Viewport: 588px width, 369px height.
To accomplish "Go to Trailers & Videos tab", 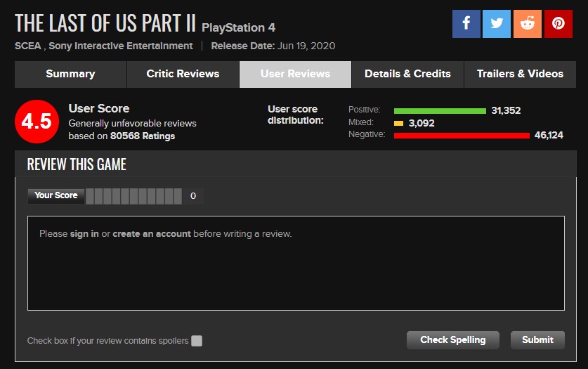I will 520,75.
